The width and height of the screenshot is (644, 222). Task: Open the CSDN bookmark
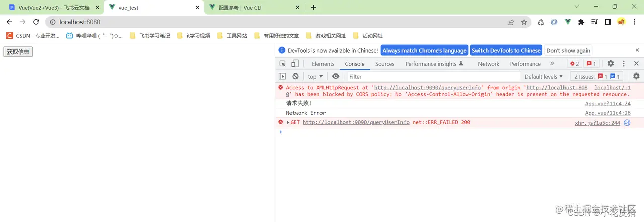[33, 36]
